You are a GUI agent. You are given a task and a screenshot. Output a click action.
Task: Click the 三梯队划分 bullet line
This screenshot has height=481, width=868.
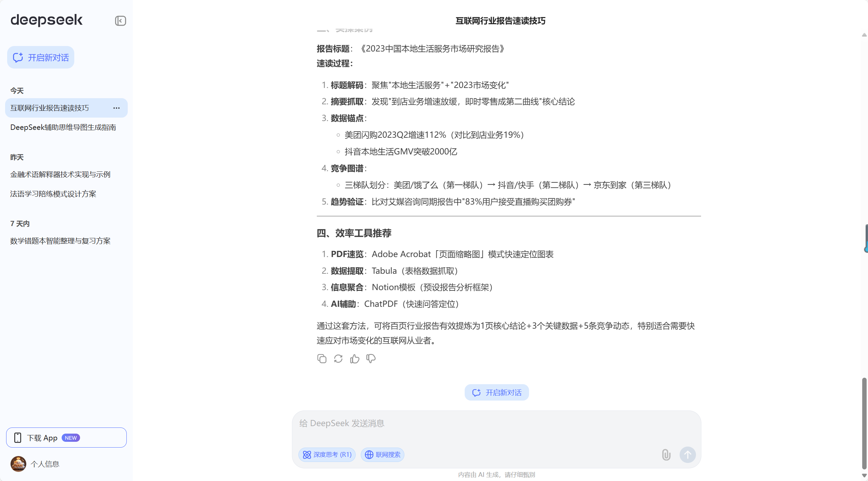point(508,185)
